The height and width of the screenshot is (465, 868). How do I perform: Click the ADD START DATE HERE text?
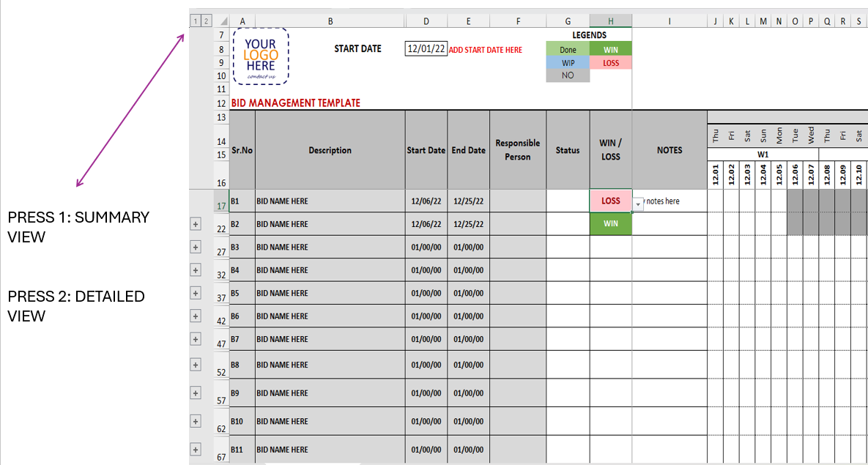486,50
